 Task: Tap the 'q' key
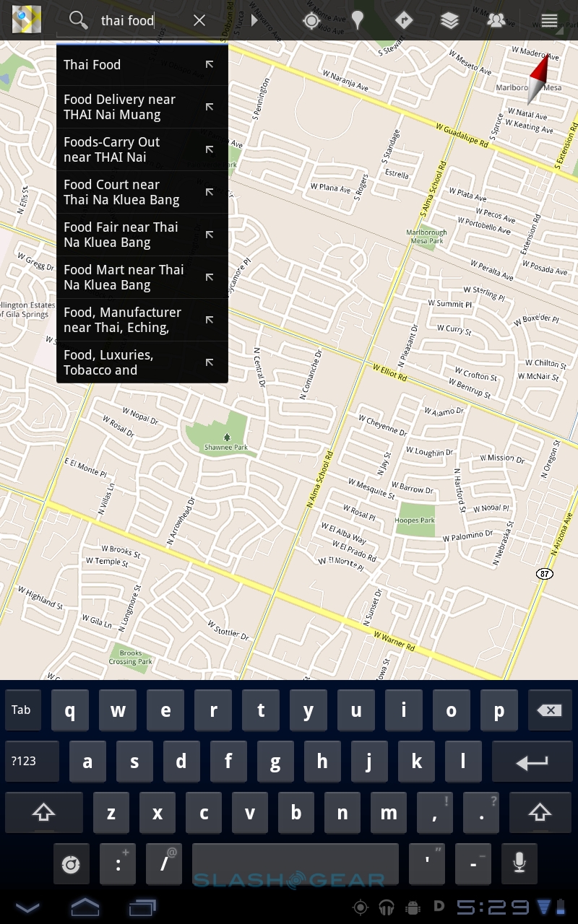tap(70, 710)
